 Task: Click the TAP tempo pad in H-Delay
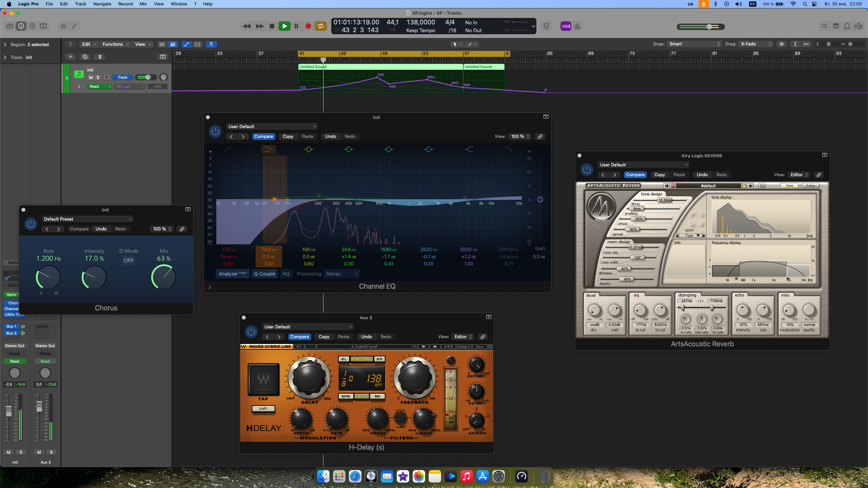263,380
